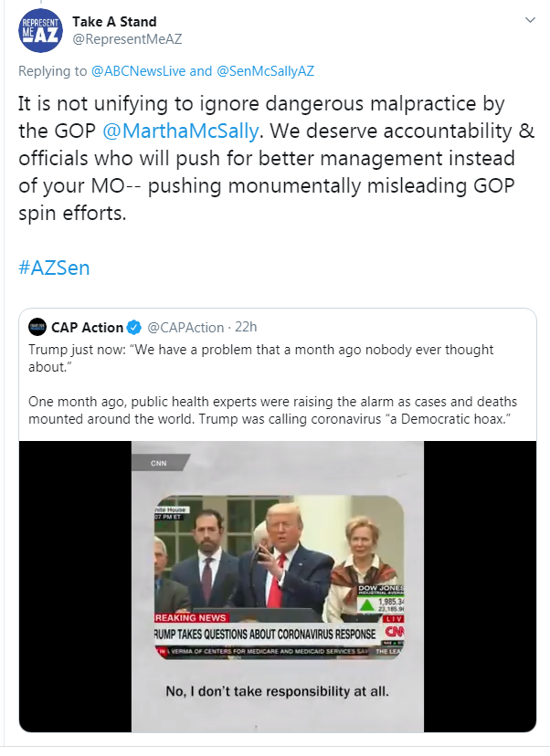
Task: Open the Take A Stand display name
Action: pyautogui.click(x=114, y=21)
